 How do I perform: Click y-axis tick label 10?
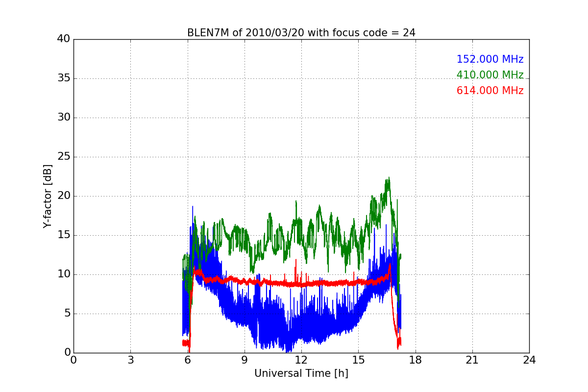coord(64,274)
